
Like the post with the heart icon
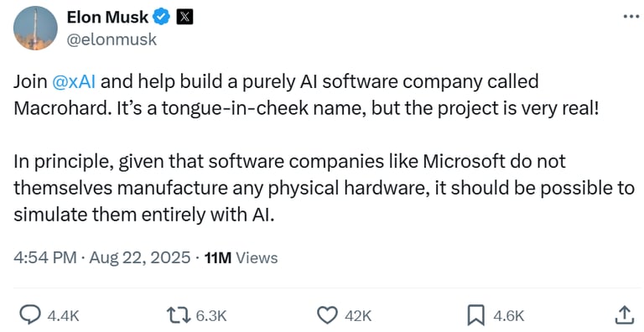click(x=328, y=315)
